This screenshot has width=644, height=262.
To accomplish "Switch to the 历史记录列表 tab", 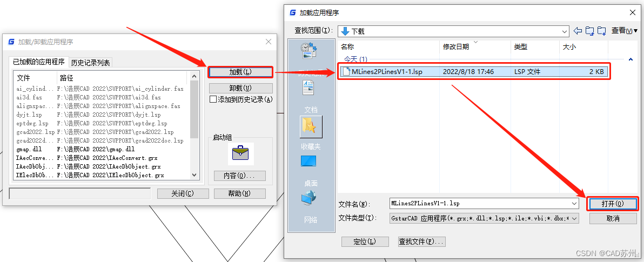I will pos(91,63).
